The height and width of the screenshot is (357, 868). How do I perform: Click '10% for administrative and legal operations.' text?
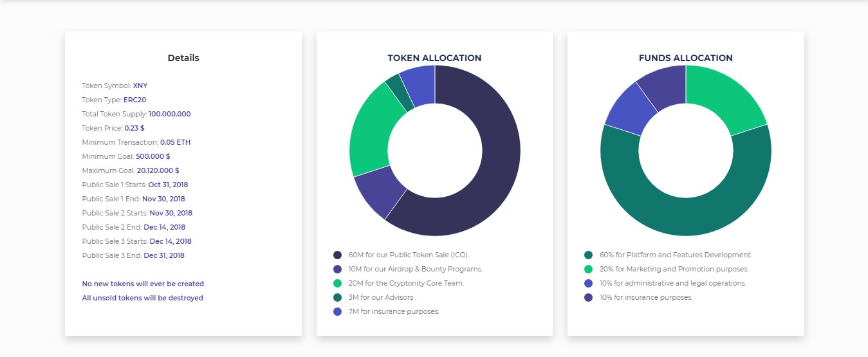672,283
